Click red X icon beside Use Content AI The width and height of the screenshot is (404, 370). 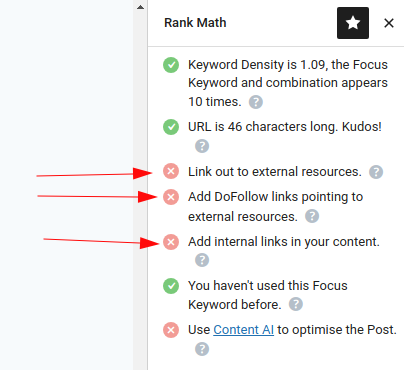click(x=171, y=330)
